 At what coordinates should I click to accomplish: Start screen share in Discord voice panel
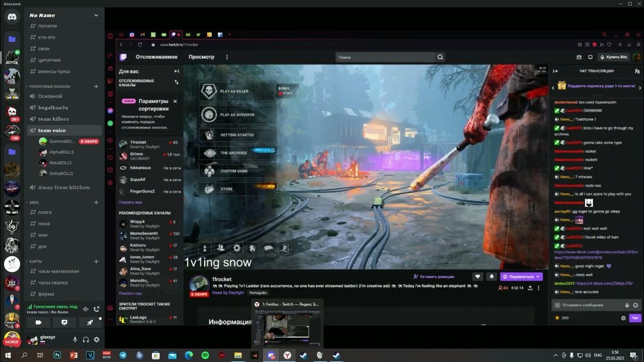[64, 322]
